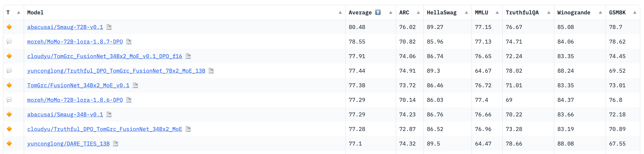Click the note icon beside cloudyu/TomGrc_FusionNet_34Bx2_MoE_v0.1_DPO_f16
The width and height of the screenshot is (644, 154).
click(188, 56)
